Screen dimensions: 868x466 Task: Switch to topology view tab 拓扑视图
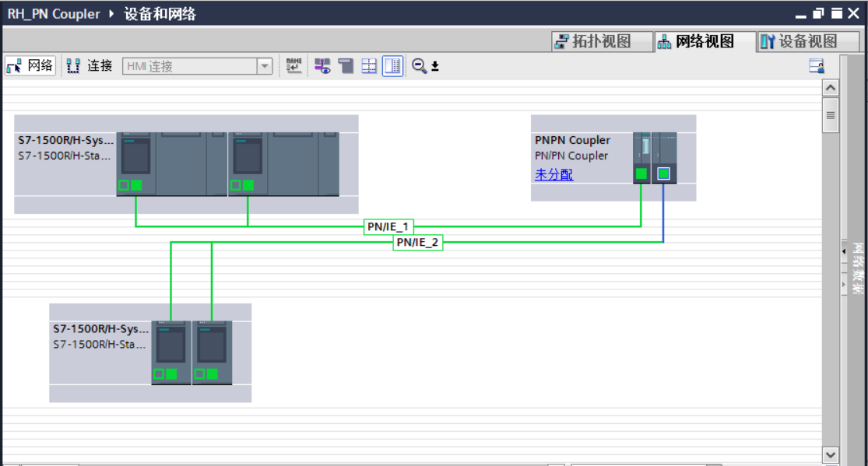[x=603, y=41]
